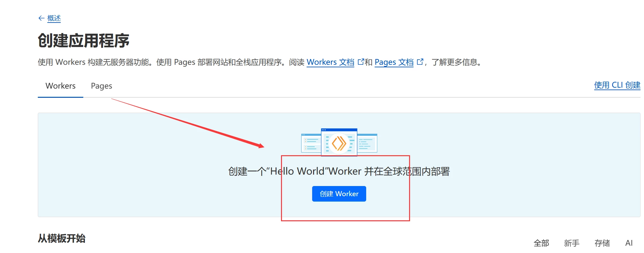Screen dimensions: 644x253
Task: Select the Workers tab
Action: pyautogui.click(x=60, y=86)
